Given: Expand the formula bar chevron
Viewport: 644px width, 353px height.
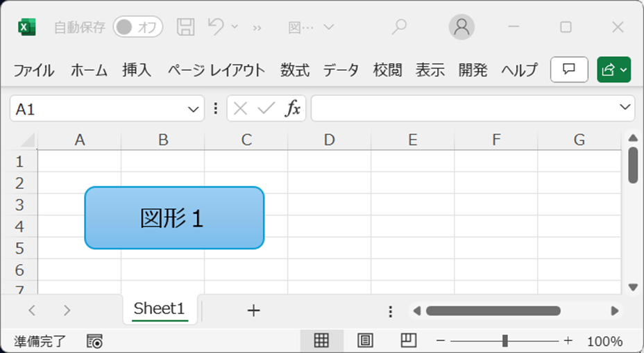Looking at the screenshot, I should click(x=625, y=107).
